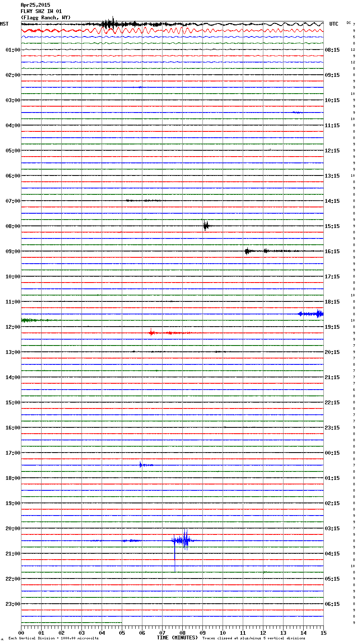
Task: Select the 08:00 MST row label
Action: click(x=13, y=226)
